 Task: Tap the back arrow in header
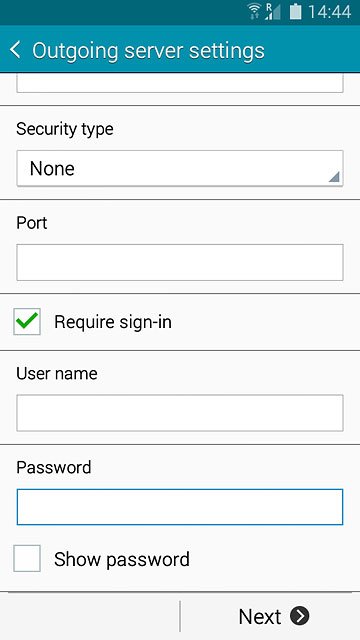pos(15,50)
